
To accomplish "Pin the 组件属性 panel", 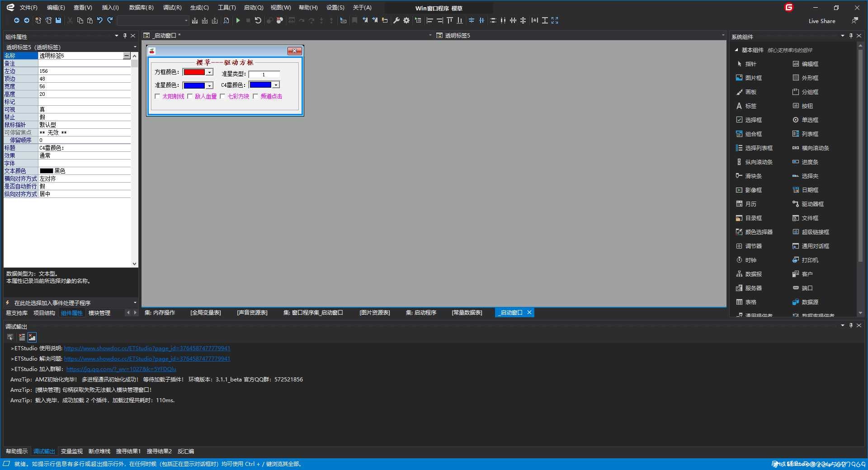I will (x=125, y=36).
